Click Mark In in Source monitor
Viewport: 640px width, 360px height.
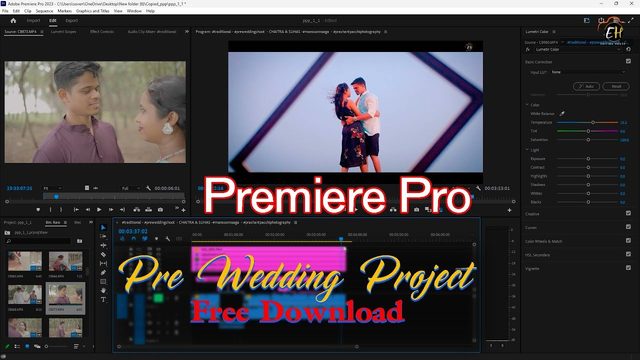click(x=51, y=209)
